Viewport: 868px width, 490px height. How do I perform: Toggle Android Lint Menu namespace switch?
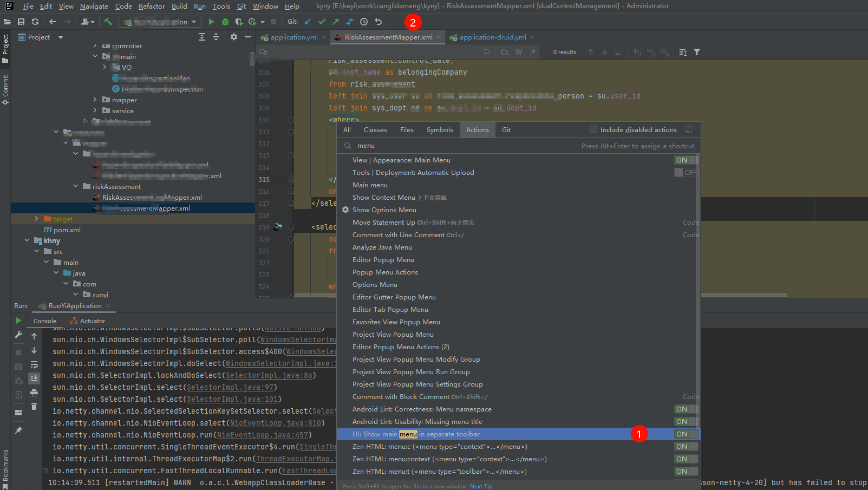pos(686,409)
